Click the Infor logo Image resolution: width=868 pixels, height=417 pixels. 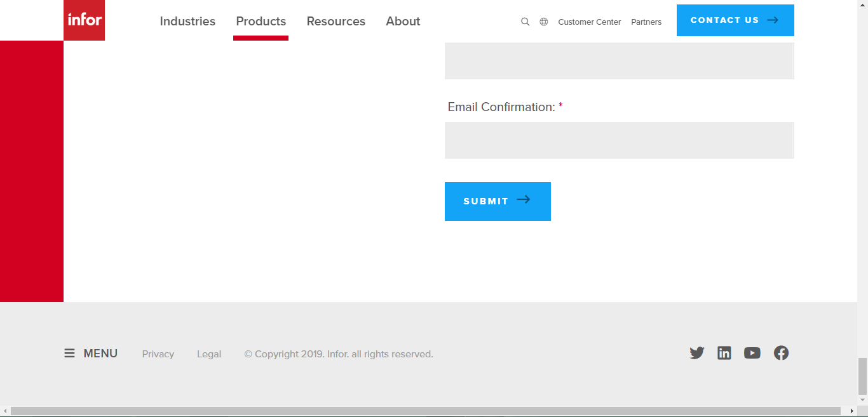[84, 20]
